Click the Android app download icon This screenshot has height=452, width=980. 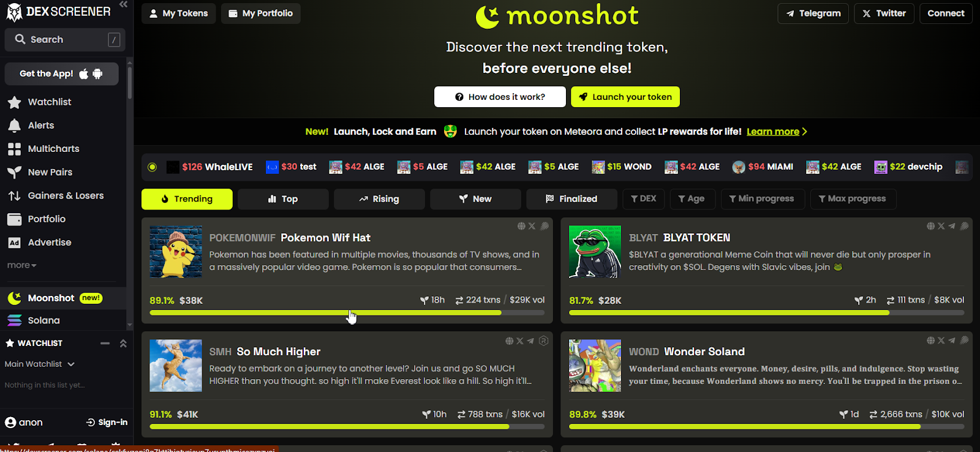pyautogui.click(x=97, y=73)
